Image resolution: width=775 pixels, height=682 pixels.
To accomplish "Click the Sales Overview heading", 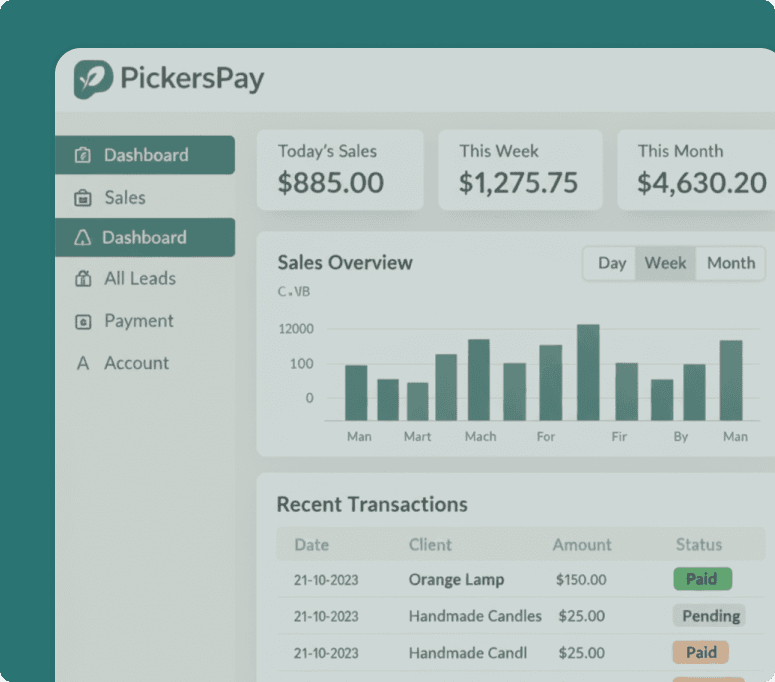I will coord(344,262).
